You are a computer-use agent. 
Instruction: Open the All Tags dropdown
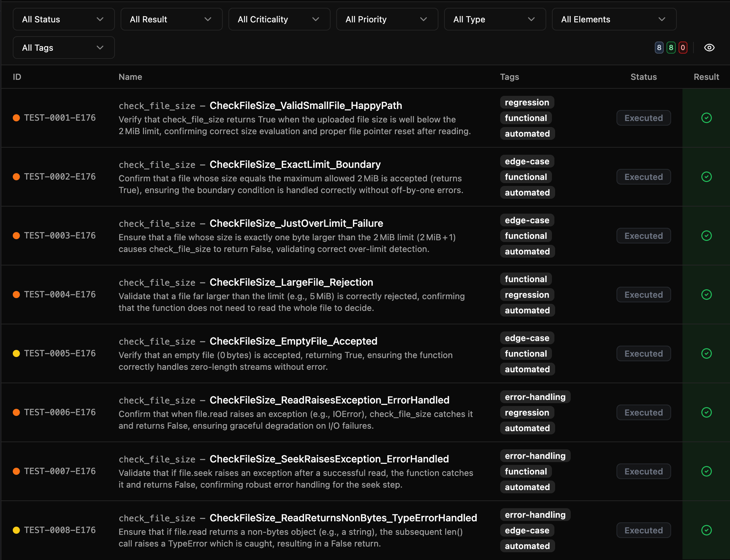[x=64, y=48]
